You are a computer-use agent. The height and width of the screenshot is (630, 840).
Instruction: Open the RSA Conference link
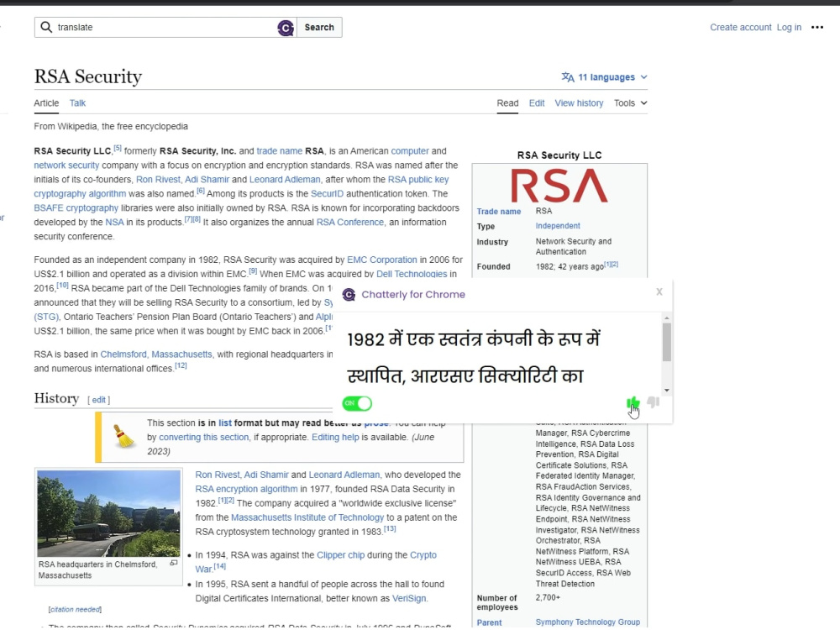tap(350, 223)
